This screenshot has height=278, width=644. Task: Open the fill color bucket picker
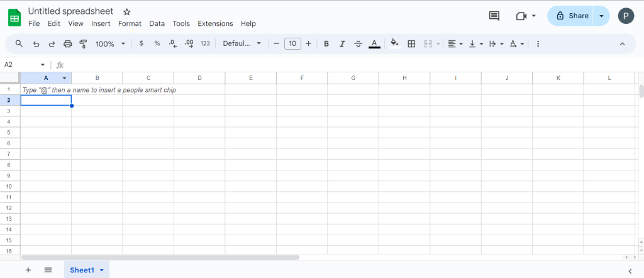click(x=395, y=43)
